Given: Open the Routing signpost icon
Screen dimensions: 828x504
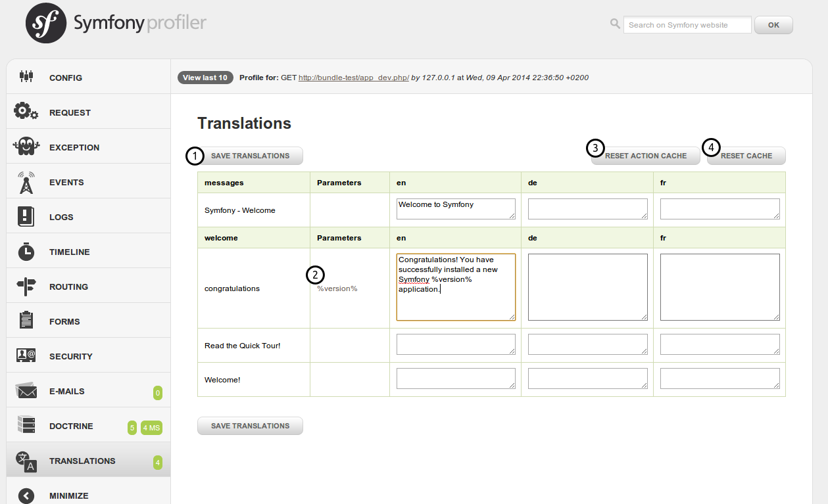Looking at the screenshot, I should pyautogui.click(x=26, y=286).
